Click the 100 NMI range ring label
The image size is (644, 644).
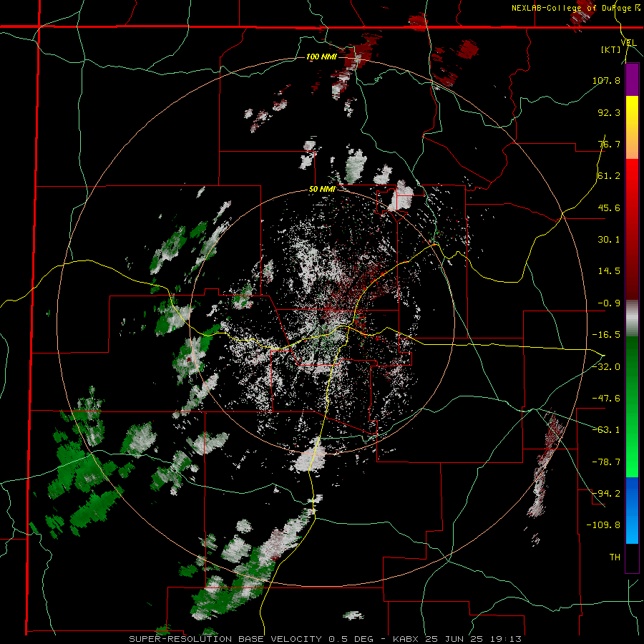321,57
